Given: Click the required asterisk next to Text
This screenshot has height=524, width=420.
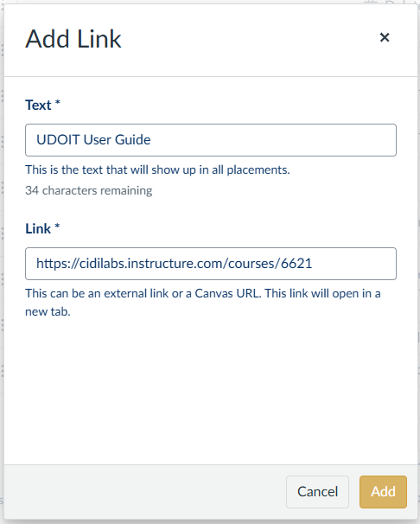Looking at the screenshot, I should [x=57, y=102].
